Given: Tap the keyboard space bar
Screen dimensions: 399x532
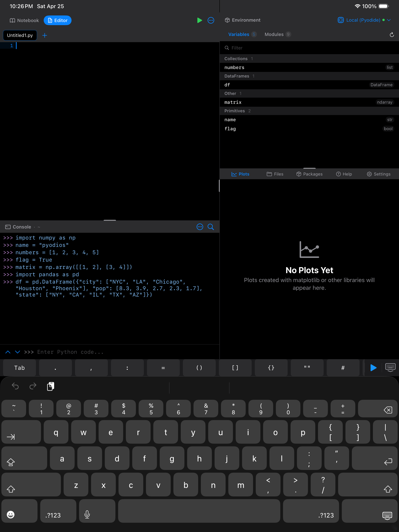Looking at the screenshot, I should pos(199,511).
